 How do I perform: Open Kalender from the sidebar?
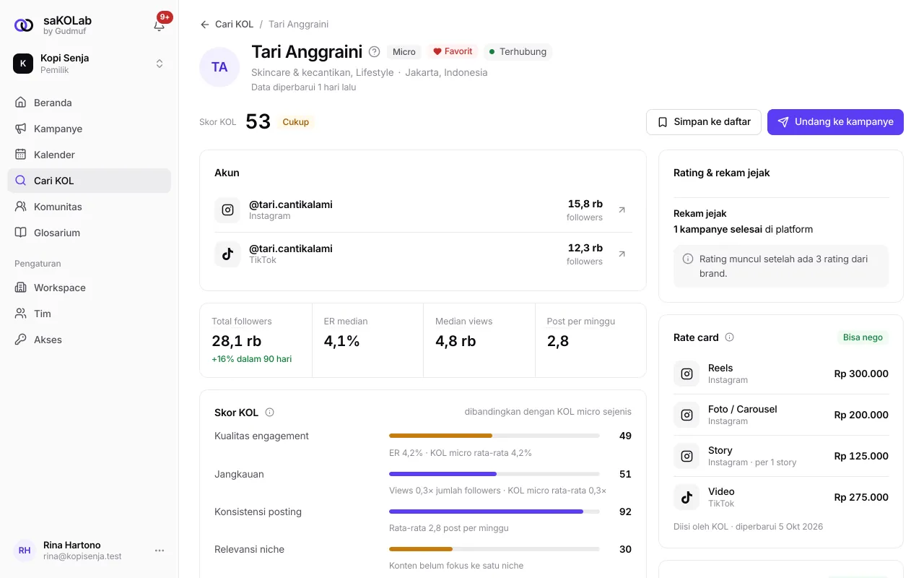89,155
